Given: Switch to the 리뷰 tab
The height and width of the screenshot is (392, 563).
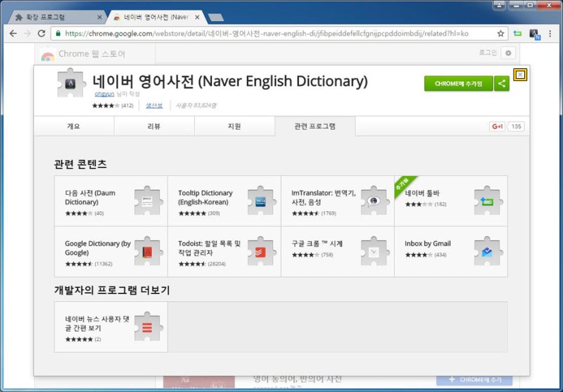Looking at the screenshot, I should point(154,127).
